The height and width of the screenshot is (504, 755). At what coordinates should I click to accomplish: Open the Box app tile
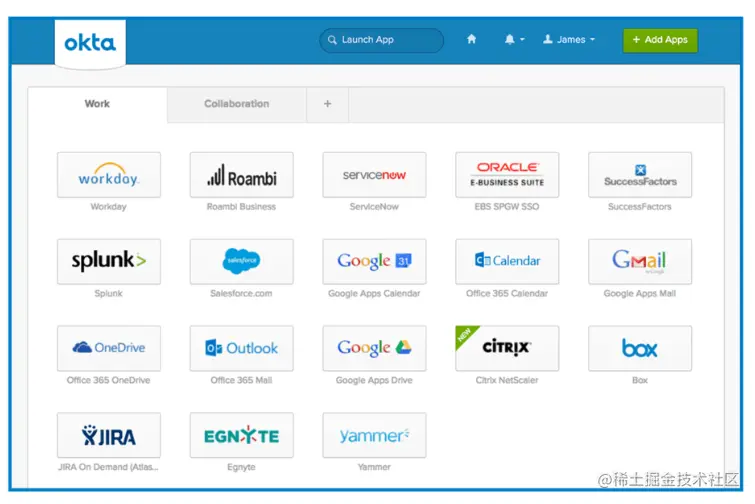[x=640, y=348]
